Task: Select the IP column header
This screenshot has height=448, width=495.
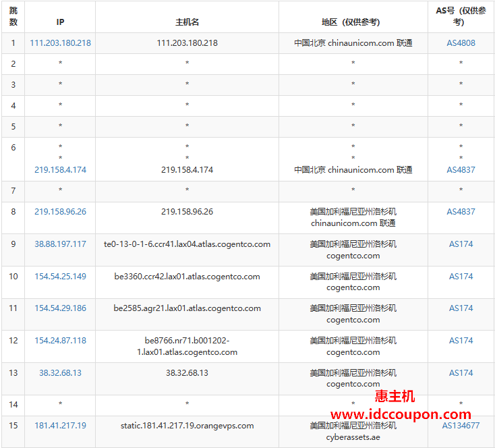Action: (60, 16)
